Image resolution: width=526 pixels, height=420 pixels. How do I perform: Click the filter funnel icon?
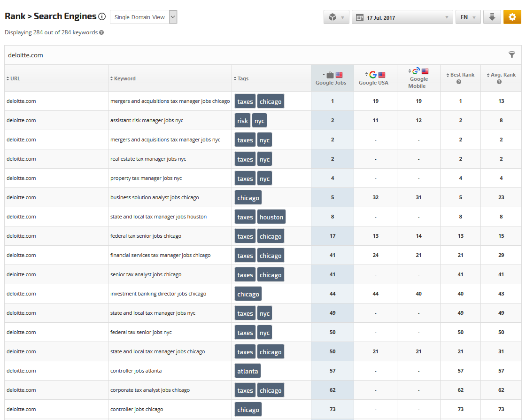tap(512, 55)
